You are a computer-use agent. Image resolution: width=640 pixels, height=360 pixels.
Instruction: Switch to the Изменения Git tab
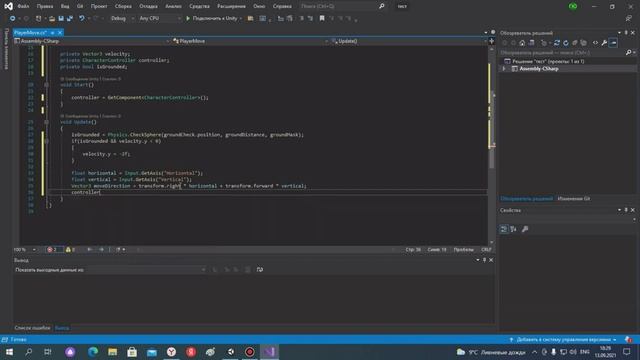click(x=573, y=199)
